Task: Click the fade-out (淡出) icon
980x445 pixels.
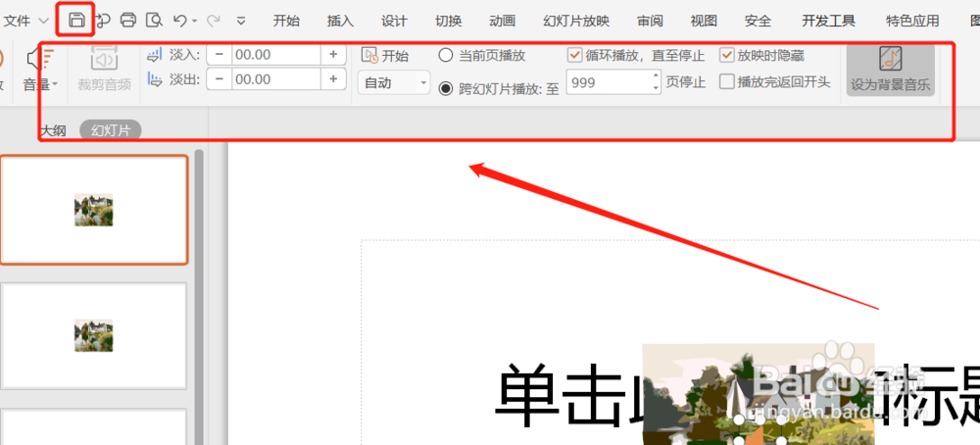Action: tap(155, 79)
